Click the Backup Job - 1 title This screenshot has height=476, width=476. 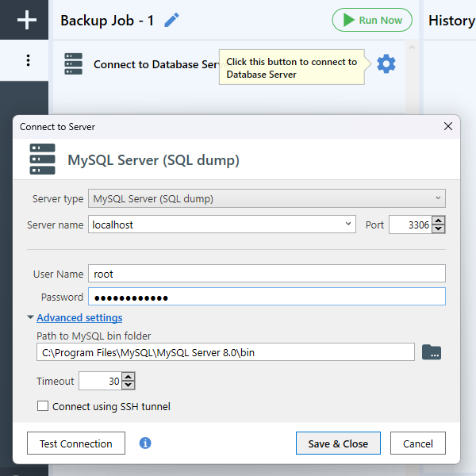[107, 21]
